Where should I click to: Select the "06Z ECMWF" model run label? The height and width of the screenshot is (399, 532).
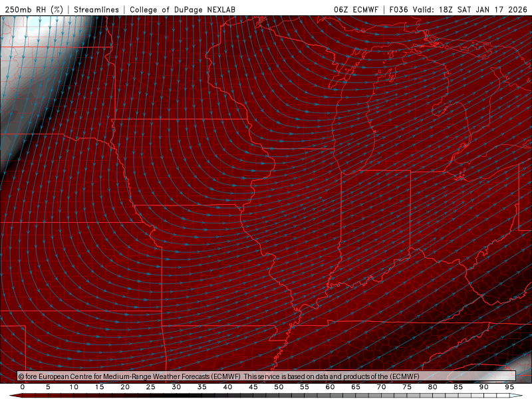[356, 9]
